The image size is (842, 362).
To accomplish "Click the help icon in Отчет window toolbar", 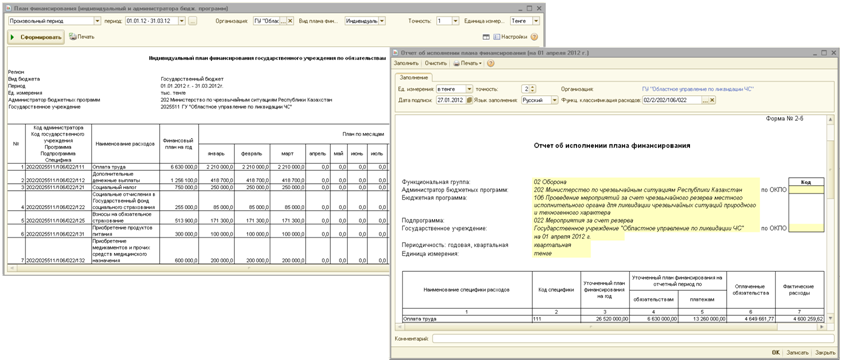I will pos(490,63).
